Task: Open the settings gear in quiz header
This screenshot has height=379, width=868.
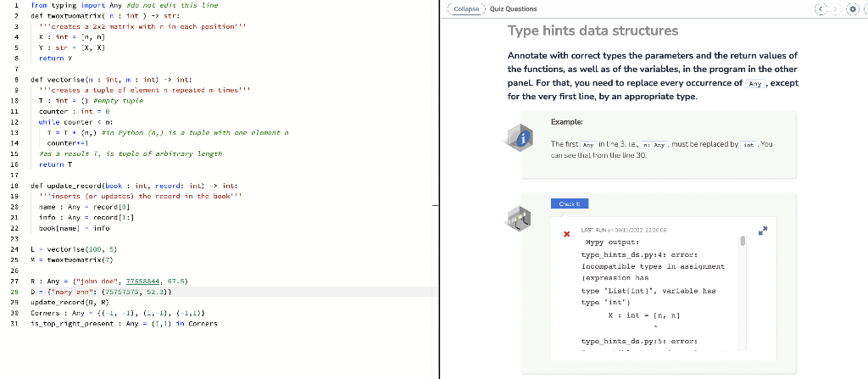Action: (x=853, y=8)
